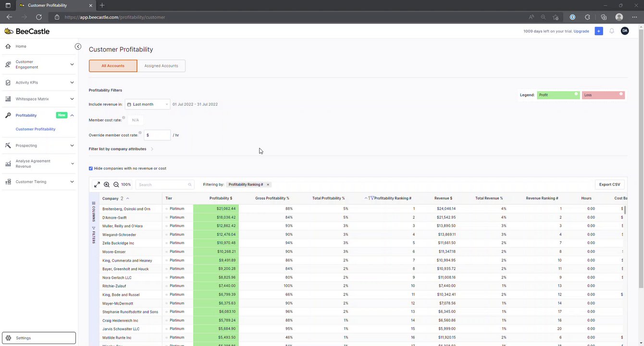Viewport: 644px width, 346px height.
Task: Click the zoom in magnifier icon
Action: coord(107,185)
